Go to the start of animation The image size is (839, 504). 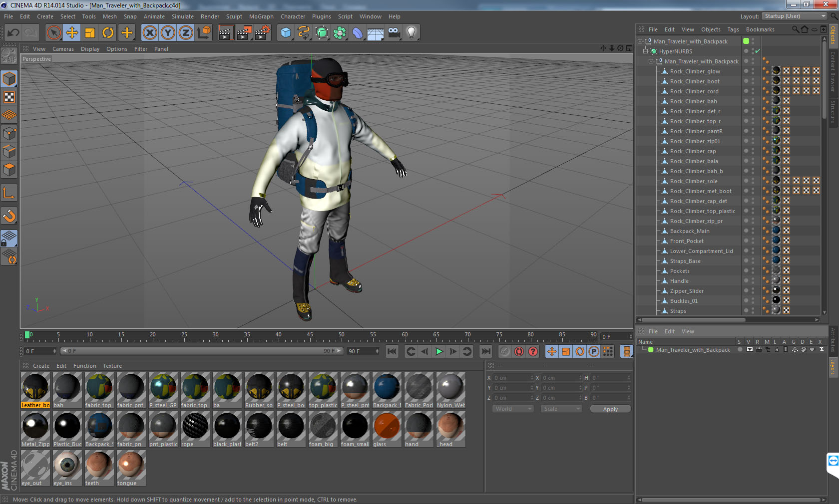(392, 351)
